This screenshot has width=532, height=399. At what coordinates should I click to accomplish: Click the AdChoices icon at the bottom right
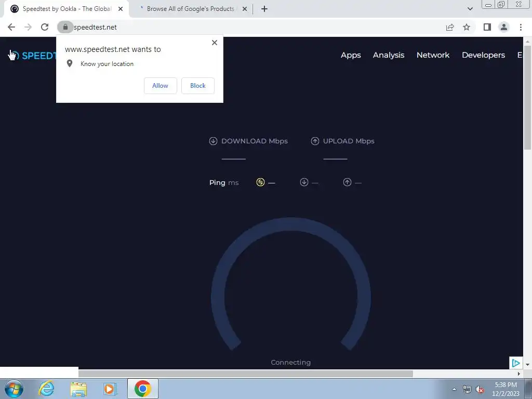[x=516, y=363]
